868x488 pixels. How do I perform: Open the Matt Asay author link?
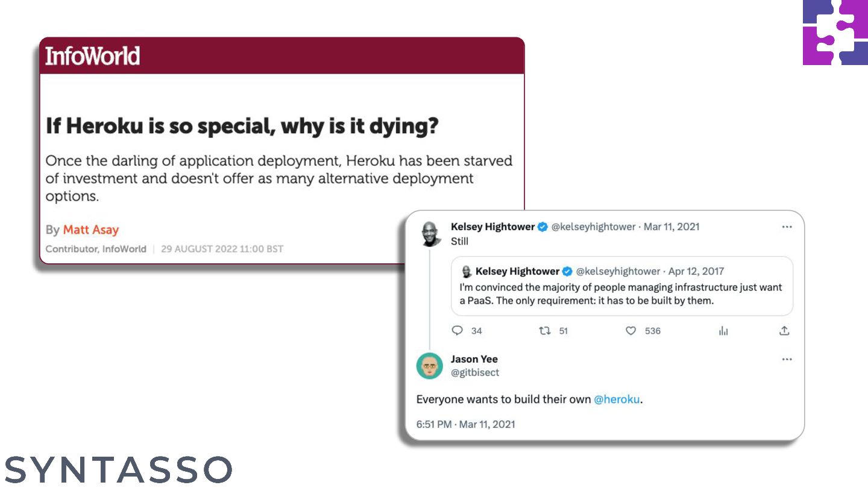point(91,230)
